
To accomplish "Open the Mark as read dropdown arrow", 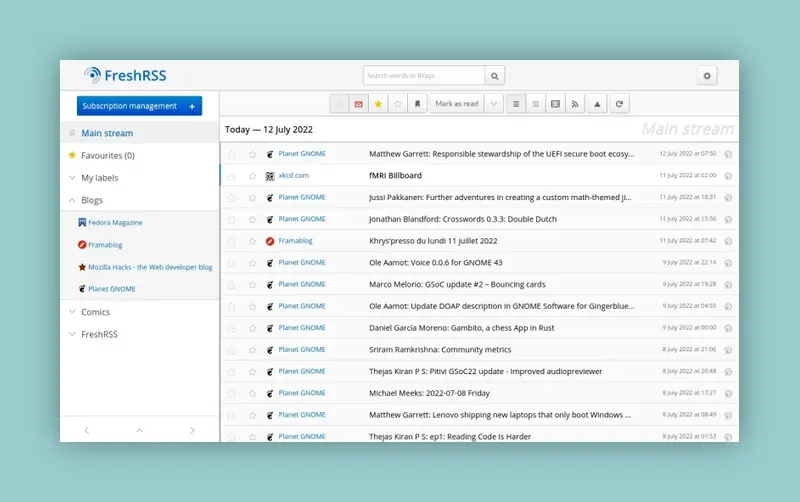I will point(494,104).
